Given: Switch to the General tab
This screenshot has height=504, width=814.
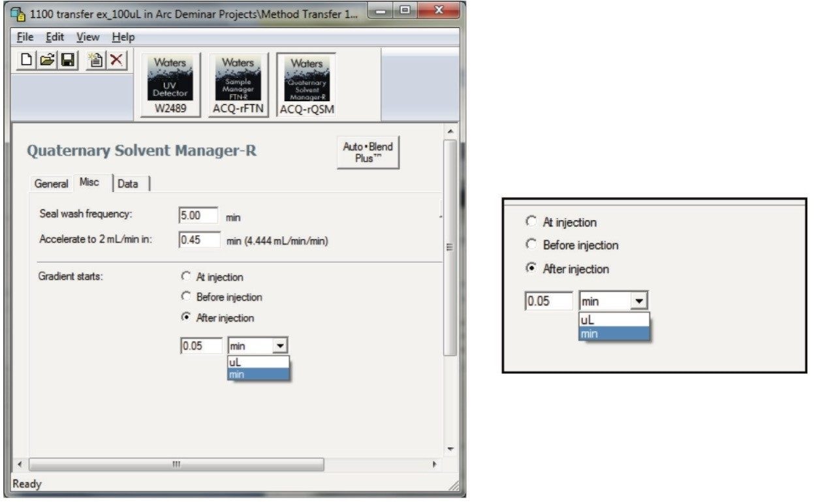Looking at the screenshot, I should pos(51,184).
